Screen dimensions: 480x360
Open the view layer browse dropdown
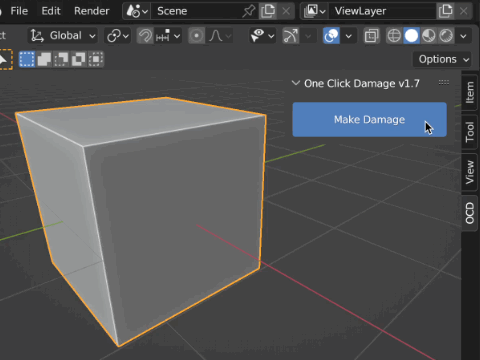coord(314,11)
